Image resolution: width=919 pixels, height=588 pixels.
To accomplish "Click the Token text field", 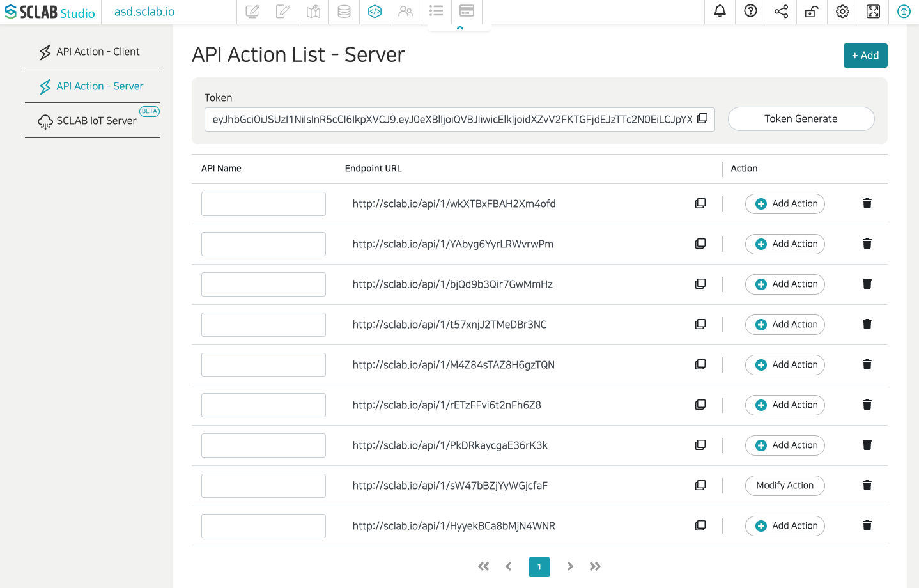I will tap(459, 120).
